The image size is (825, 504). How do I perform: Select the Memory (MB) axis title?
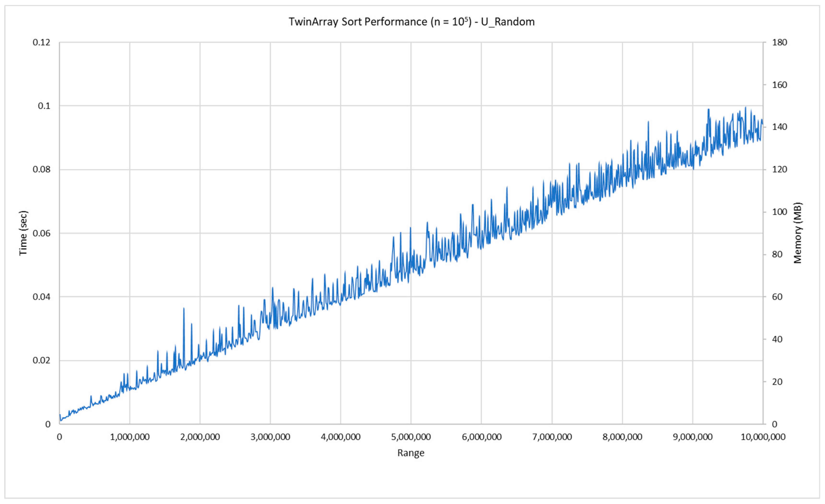[x=798, y=233]
